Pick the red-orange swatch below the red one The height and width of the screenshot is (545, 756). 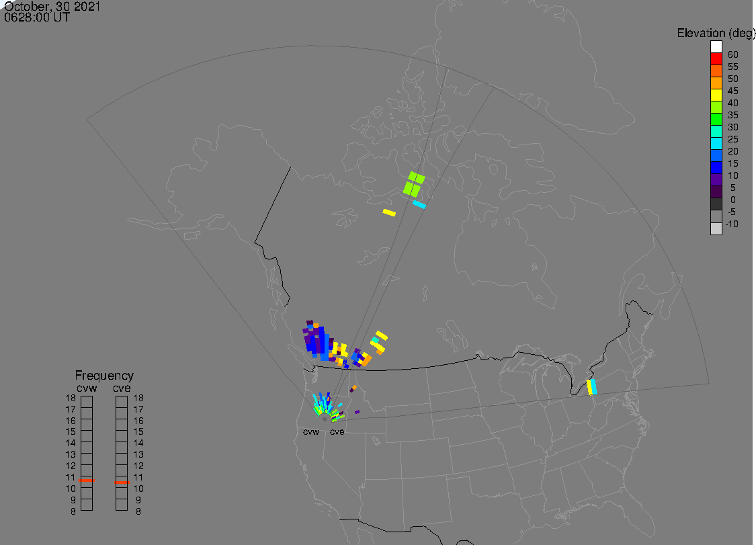[716, 71]
